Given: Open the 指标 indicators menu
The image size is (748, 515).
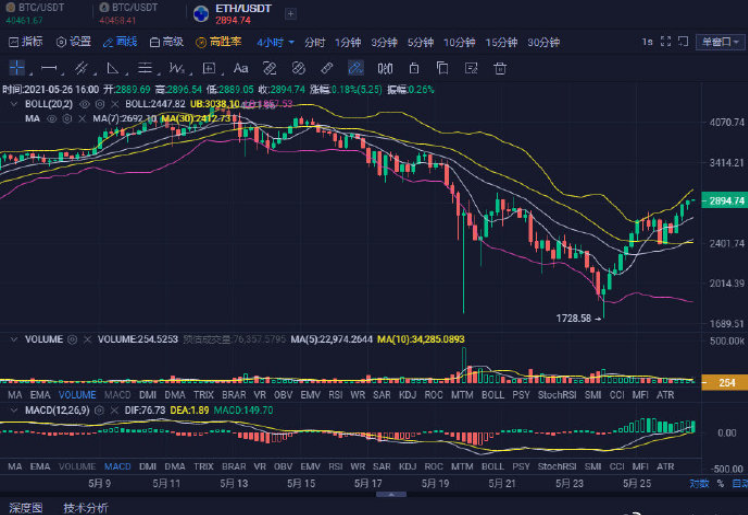Looking at the screenshot, I should [26, 42].
